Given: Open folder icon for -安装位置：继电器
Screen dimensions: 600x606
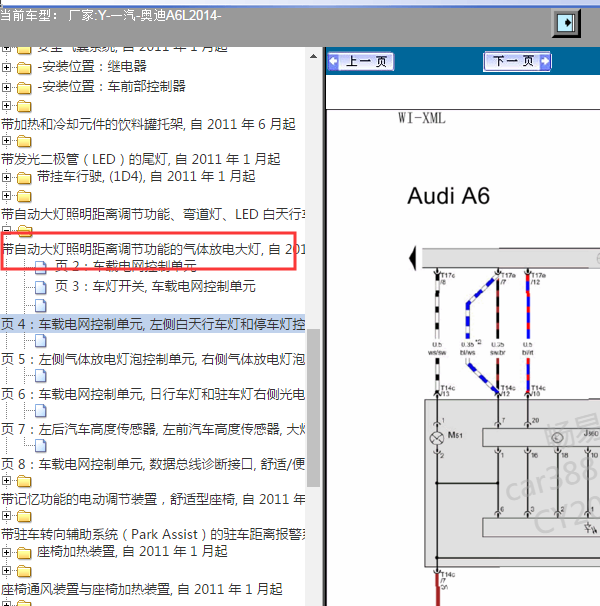Looking at the screenshot, I should click(x=24, y=68).
